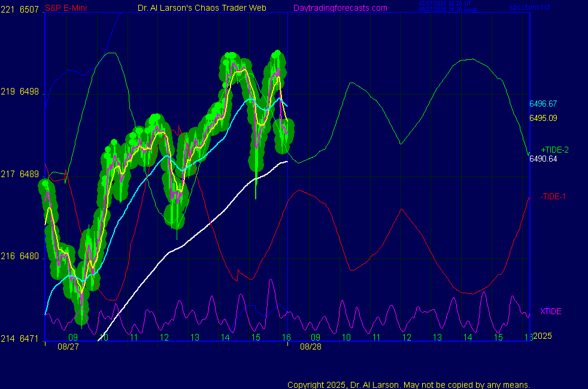Click the 08/27 date marker on the time axis
Viewport: 588px width, 389px height.
pos(67,347)
